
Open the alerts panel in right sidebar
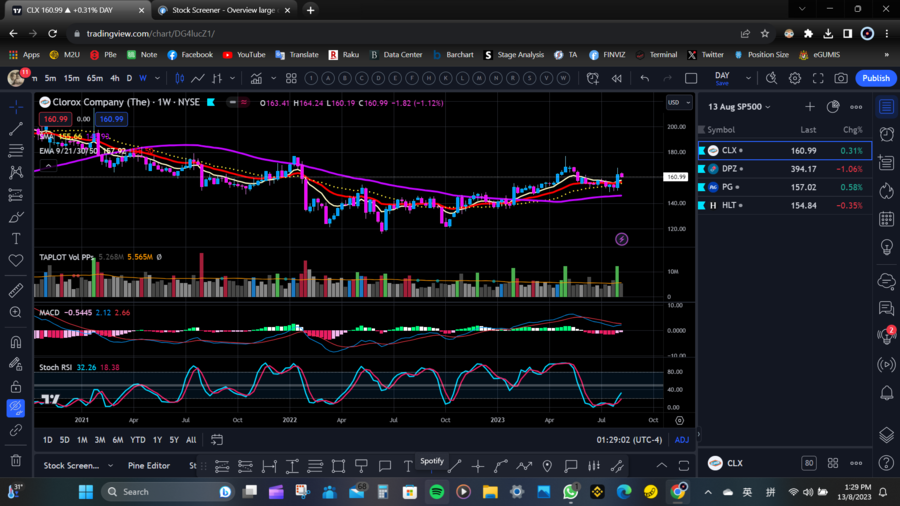tap(886, 135)
